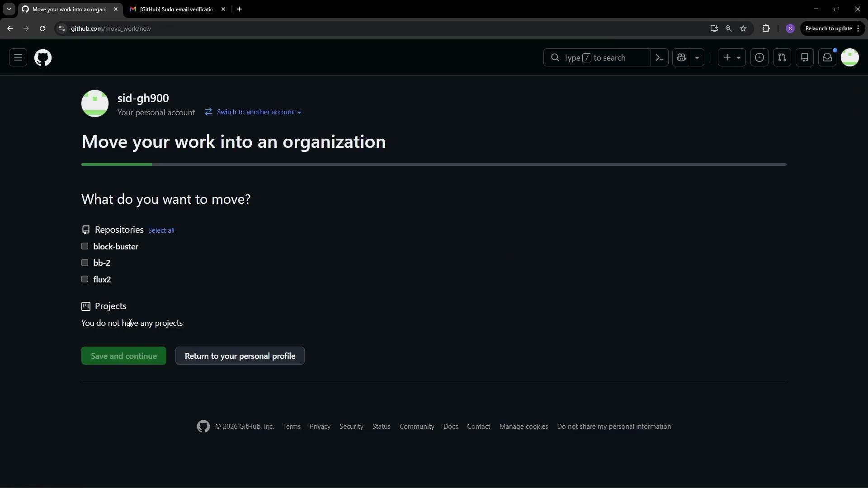
Task: Open the Notifications inbox icon
Action: (827, 58)
